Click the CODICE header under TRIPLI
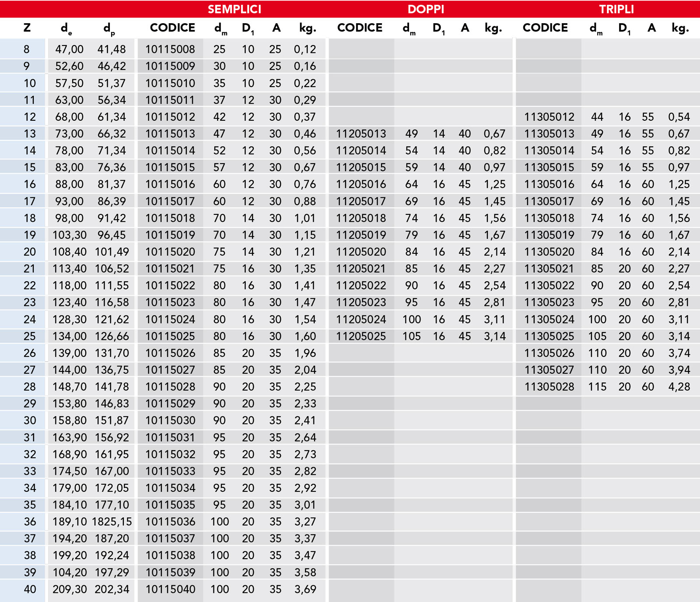This screenshot has height=602, width=700. [545, 28]
